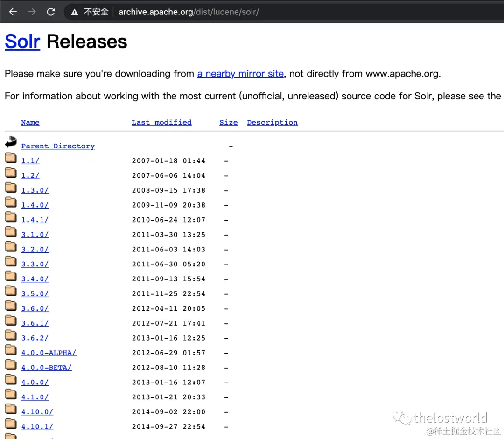Click the browser forward arrow

tap(32, 12)
